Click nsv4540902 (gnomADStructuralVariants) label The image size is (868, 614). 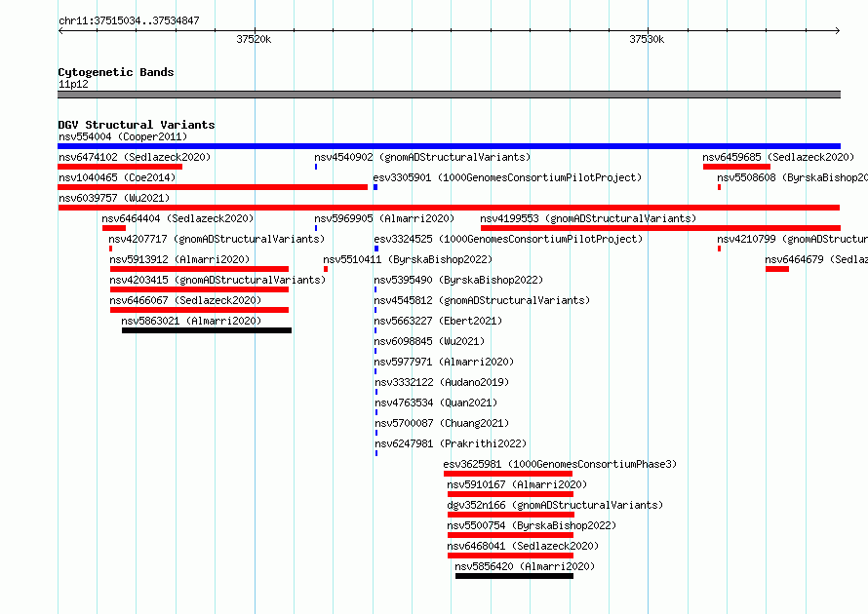422,157
